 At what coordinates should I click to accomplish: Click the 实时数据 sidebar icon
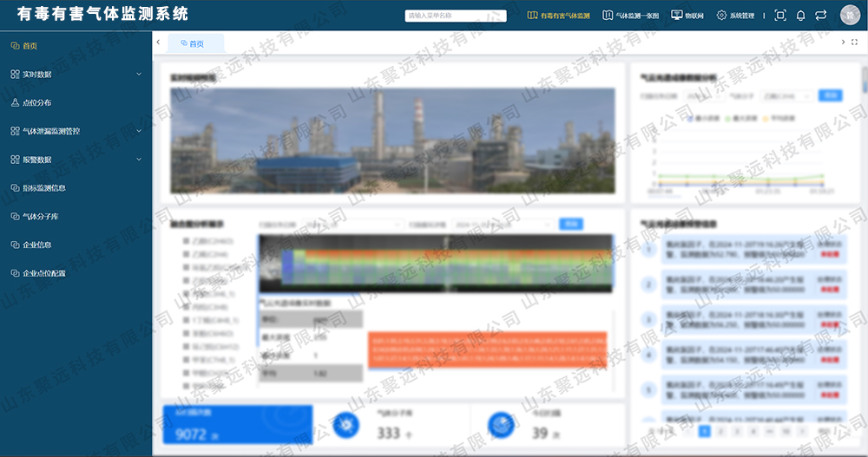click(x=15, y=74)
